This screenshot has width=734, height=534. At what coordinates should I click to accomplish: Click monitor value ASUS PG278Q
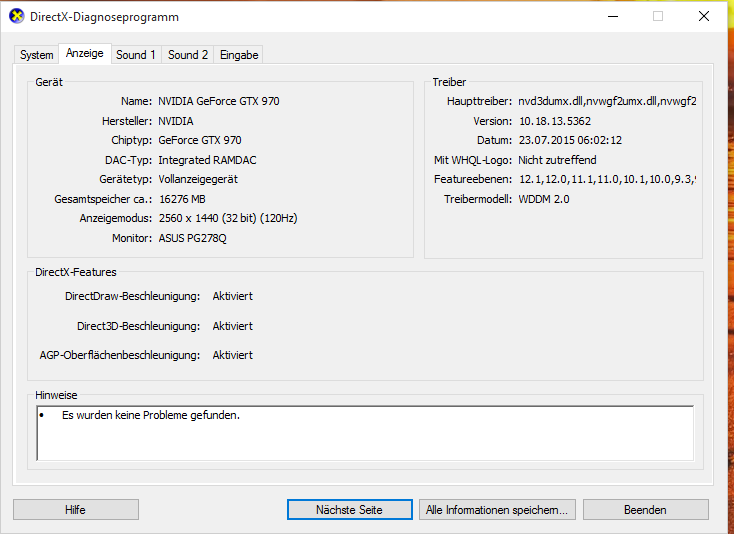[x=192, y=238]
